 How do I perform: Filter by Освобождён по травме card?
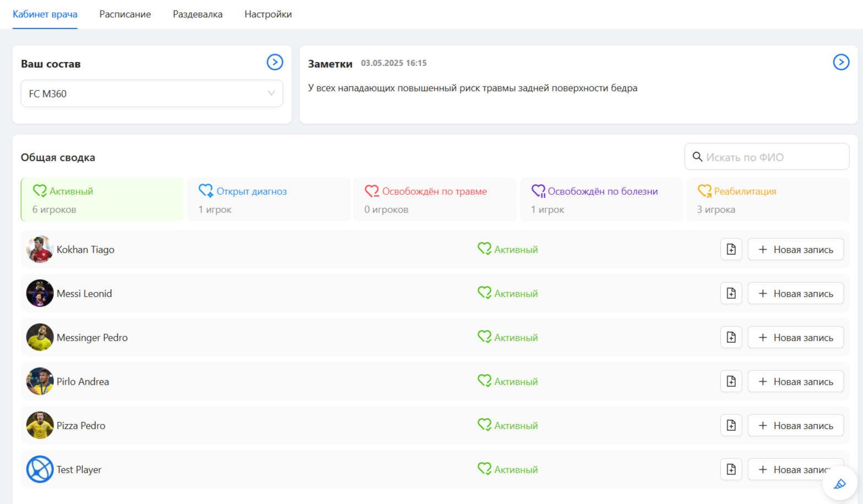tap(435, 200)
